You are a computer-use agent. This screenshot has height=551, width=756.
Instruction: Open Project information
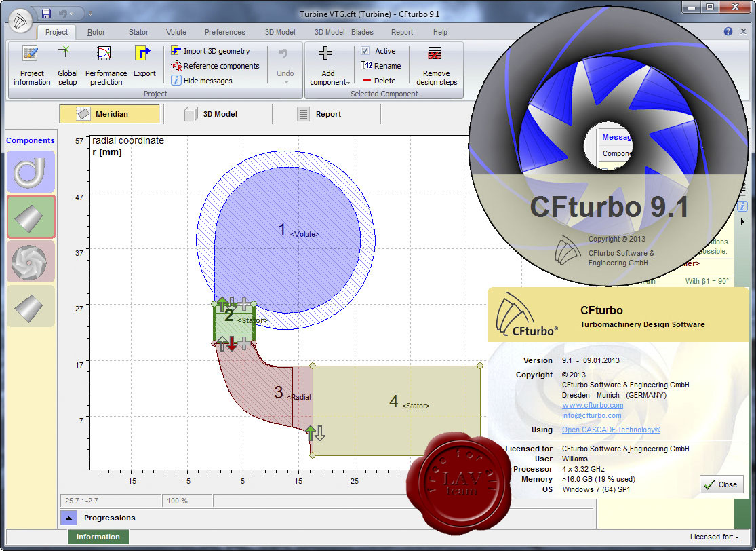point(32,65)
